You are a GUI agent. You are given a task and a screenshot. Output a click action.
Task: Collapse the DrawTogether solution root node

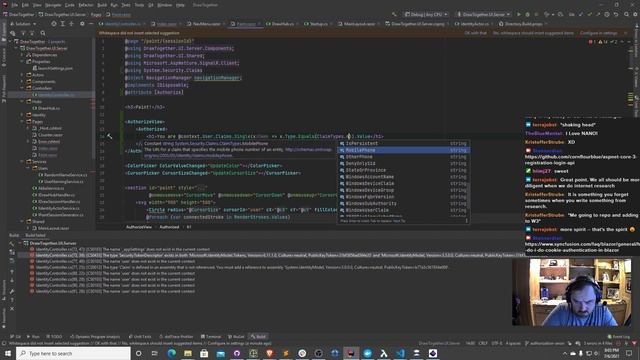point(11,42)
